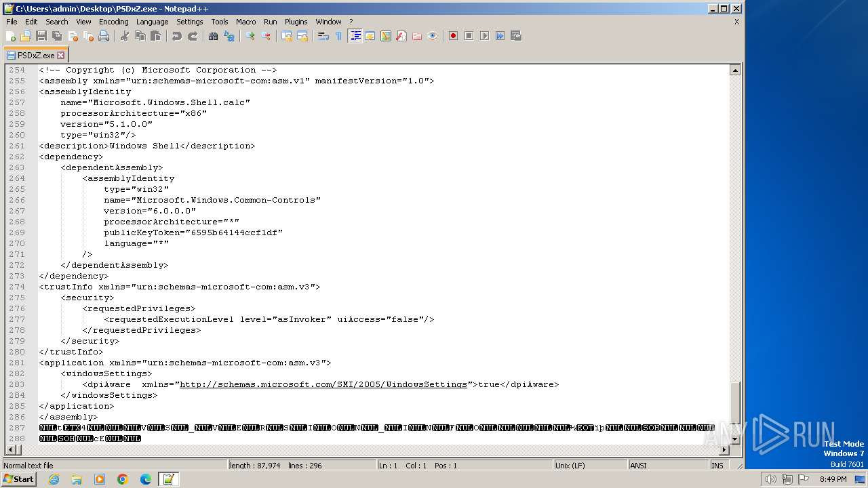
Task: Toggle file monitoring with the eye icon
Action: pyautogui.click(x=432, y=36)
